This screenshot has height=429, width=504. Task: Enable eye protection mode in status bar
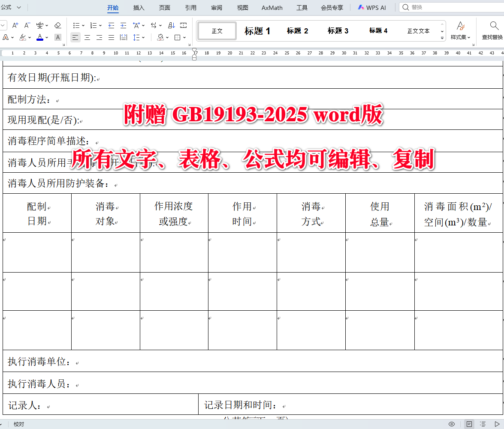click(451, 424)
